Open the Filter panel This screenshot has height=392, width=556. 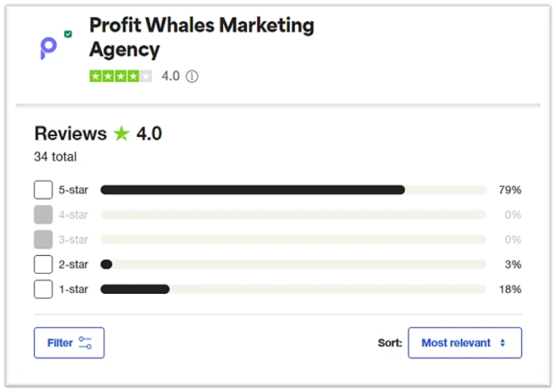click(x=69, y=342)
